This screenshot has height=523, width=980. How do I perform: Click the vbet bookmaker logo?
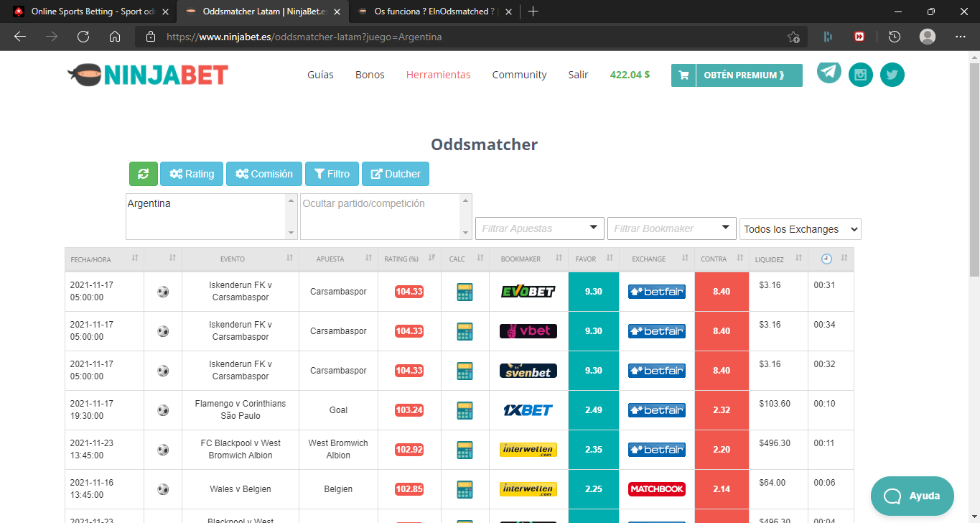pyautogui.click(x=528, y=331)
